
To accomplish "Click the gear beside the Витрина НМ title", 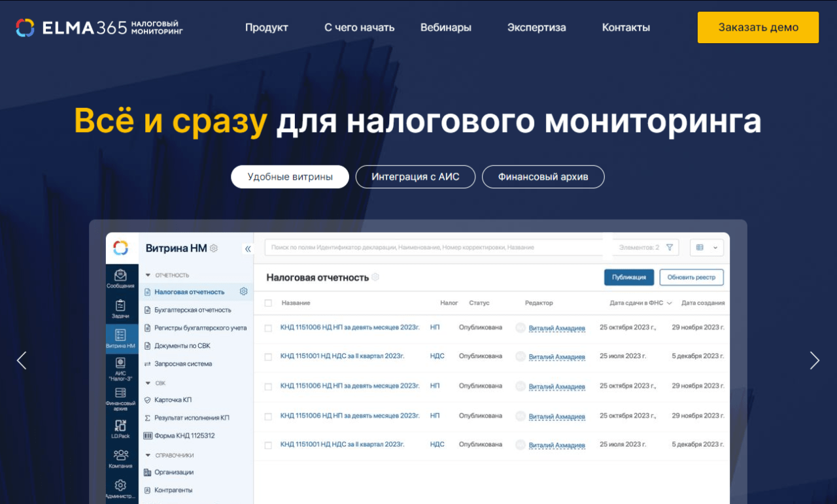I will pos(214,248).
